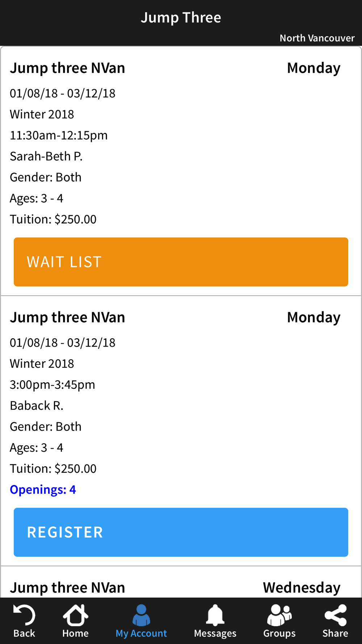The image size is (362, 644).
Task: Tap instructor name Baback R.
Action: click(x=37, y=405)
